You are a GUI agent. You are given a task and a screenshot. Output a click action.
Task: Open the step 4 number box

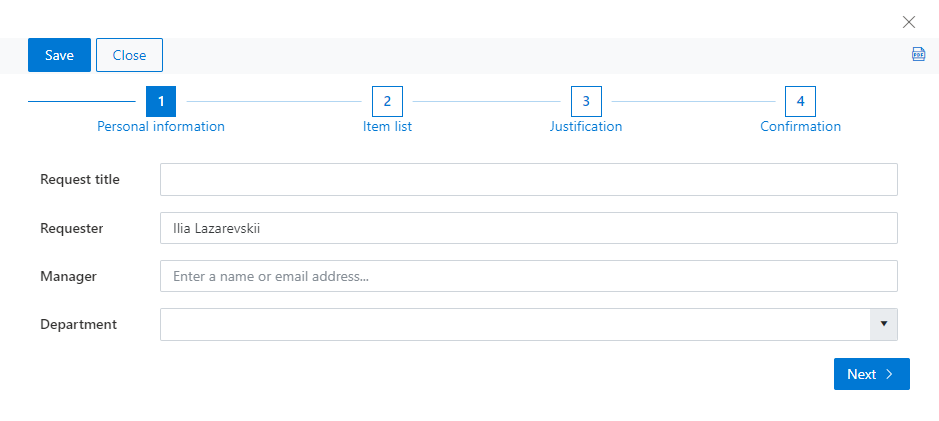pos(801,101)
